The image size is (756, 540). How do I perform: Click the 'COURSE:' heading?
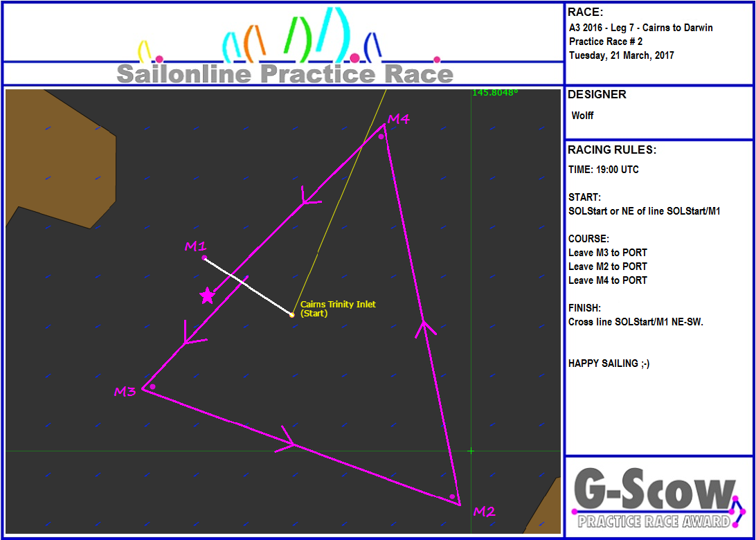pos(588,239)
